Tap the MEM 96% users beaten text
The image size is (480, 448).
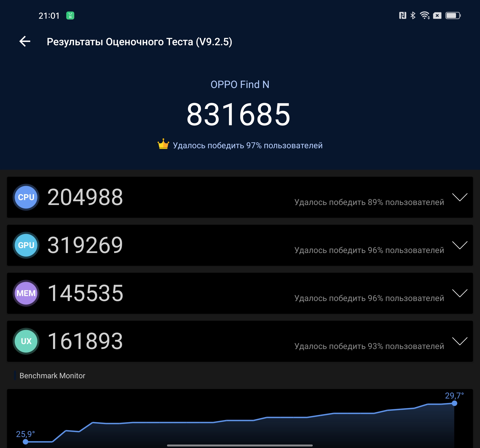click(x=369, y=298)
